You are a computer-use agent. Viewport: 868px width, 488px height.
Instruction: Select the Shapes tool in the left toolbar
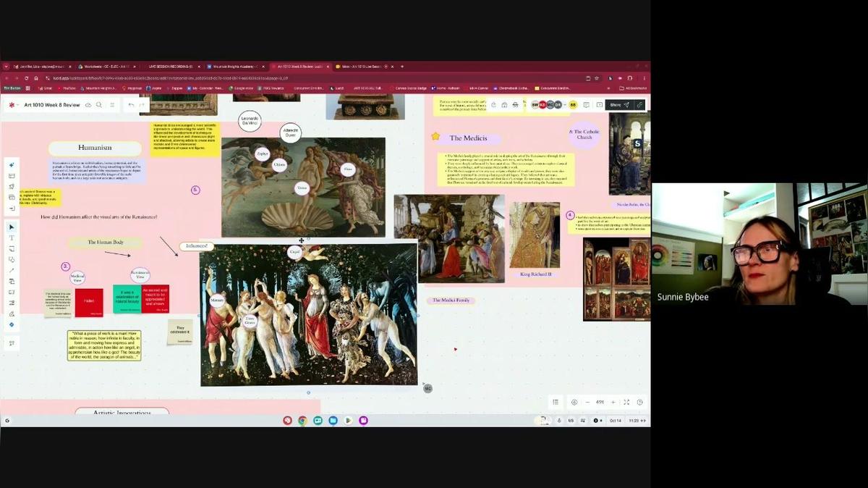point(12,259)
